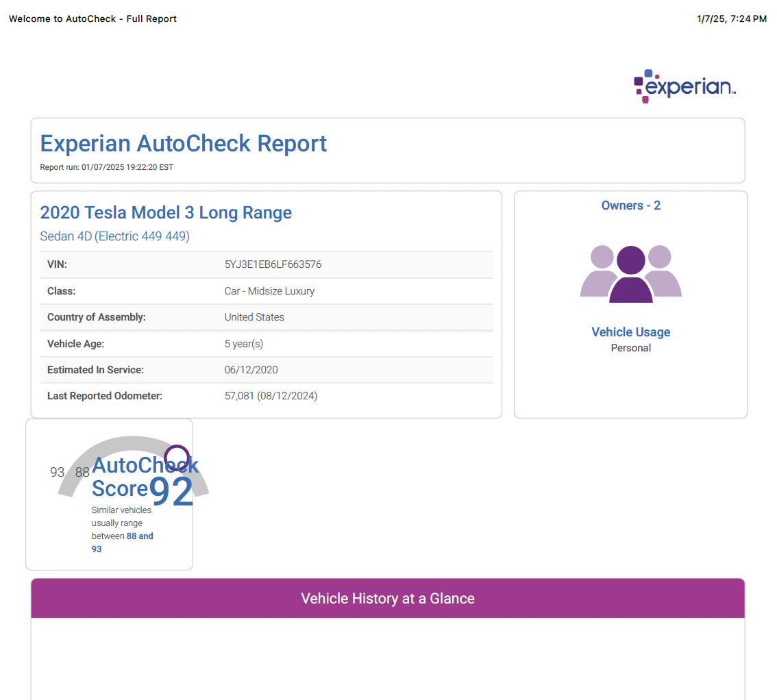Click Sedan 4D (Electric 449 449) subtitle
This screenshot has width=777, height=700.
(115, 236)
